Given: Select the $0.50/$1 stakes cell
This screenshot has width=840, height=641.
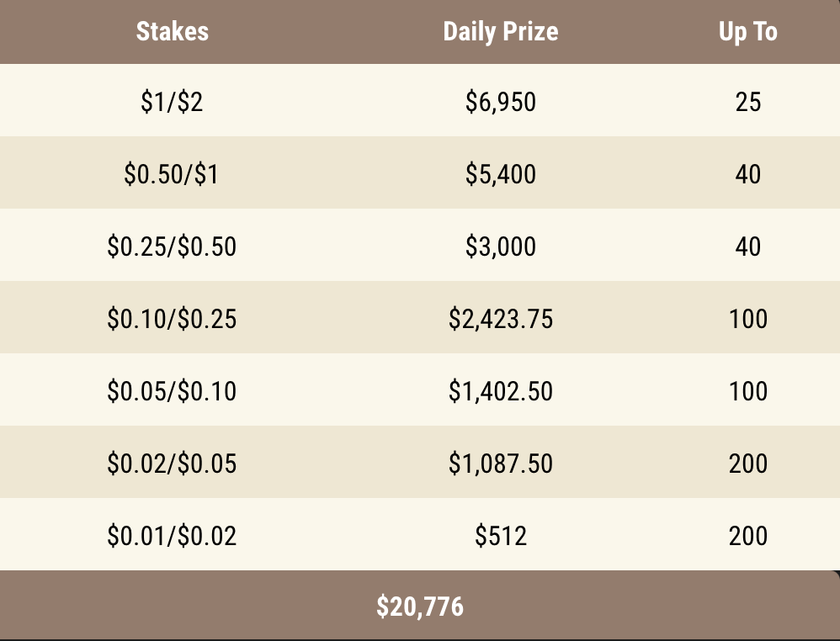Looking at the screenshot, I should [172, 174].
